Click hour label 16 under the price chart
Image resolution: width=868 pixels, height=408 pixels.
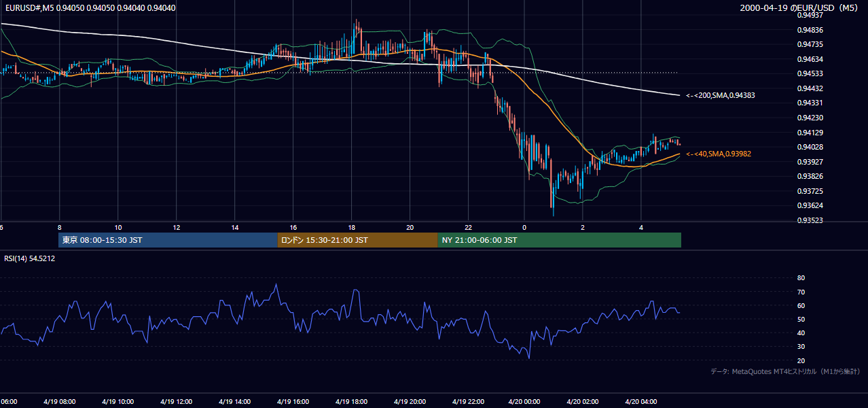click(293, 227)
